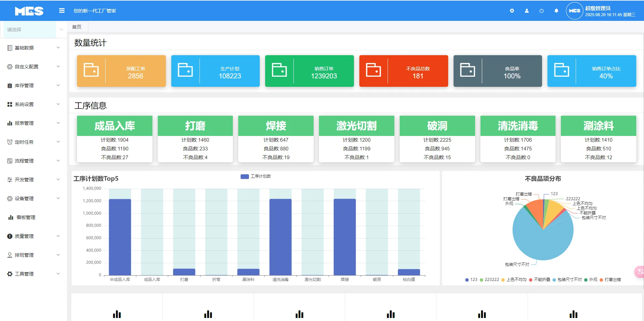The image size is (644, 321).
Task: Click the 涮涂料 process card header
Action: pos(599,126)
